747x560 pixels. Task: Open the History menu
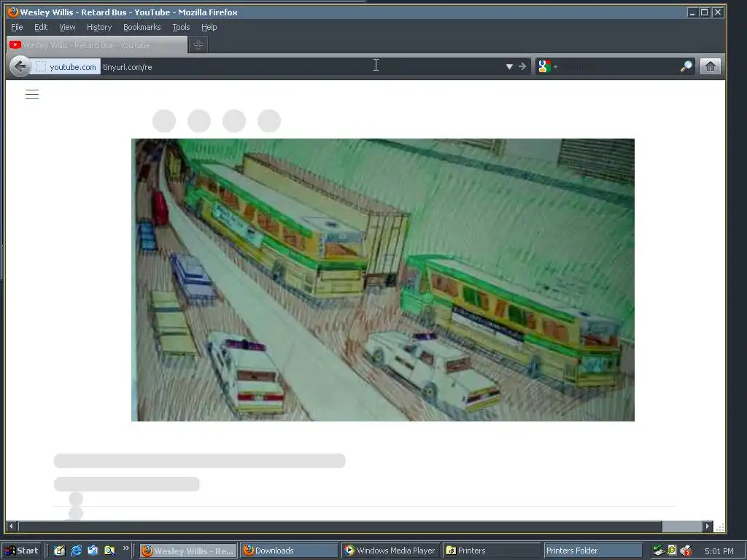coord(99,27)
